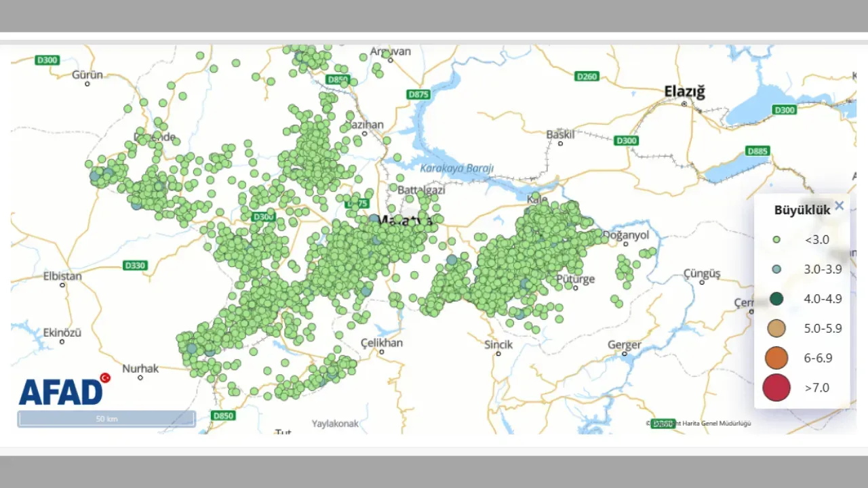This screenshot has width=868, height=488.
Task: Close the Büyüklük legend panel
Action: pyautogui.click(x=839, y=206)
